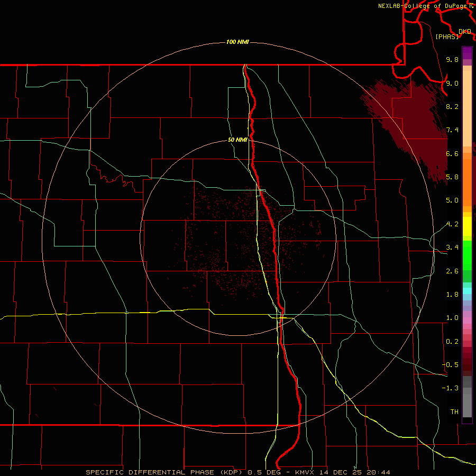Select the 1.0 value on the color scale
Viewport: 476px width, 476px height.
click(x=452, y=318)
